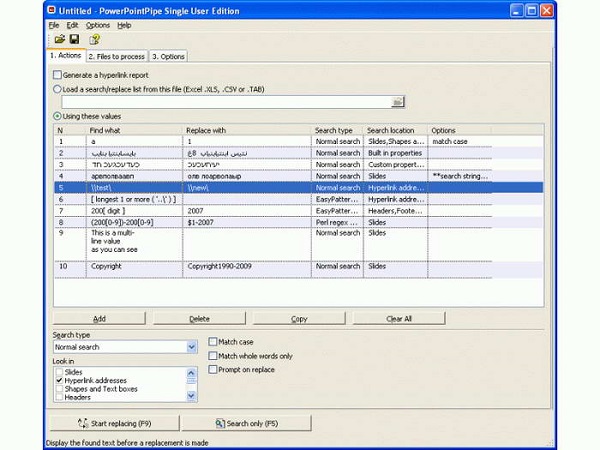Switch to the 3. Options tab
The image size is (600, 450).
[x=168, y=56]
